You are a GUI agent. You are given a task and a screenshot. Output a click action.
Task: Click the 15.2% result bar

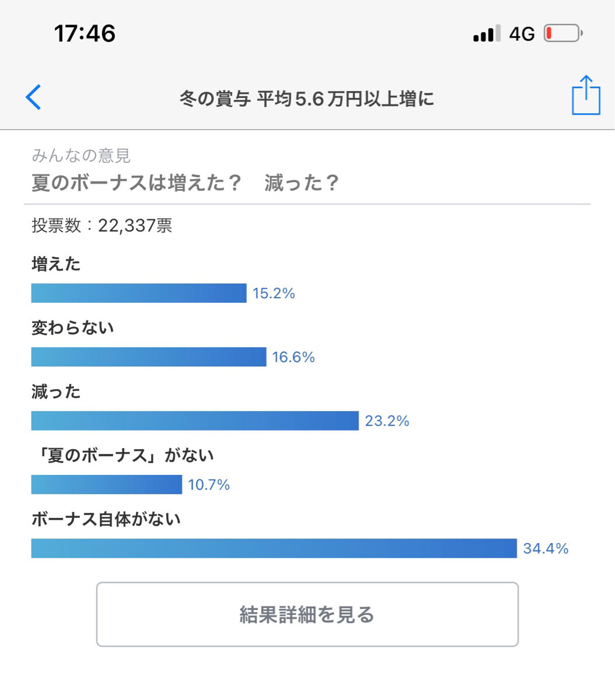(x=139, y=293)
